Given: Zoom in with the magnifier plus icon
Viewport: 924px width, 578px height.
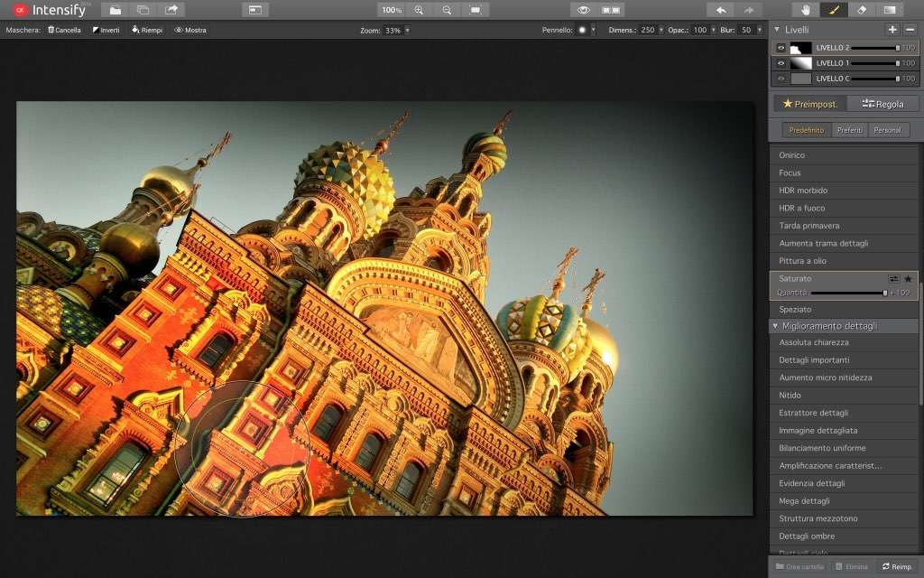Looking at the screenshot, I should [419, 10].
